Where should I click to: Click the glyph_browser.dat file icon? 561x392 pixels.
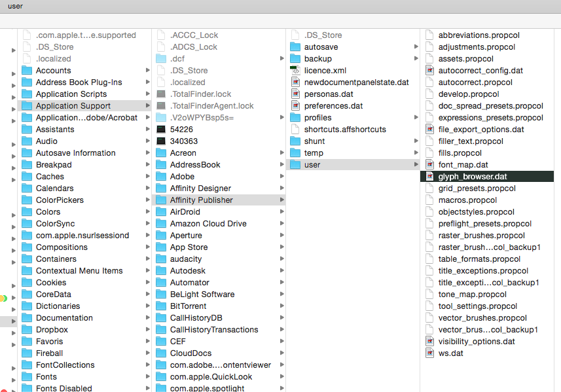click(429, 176)
